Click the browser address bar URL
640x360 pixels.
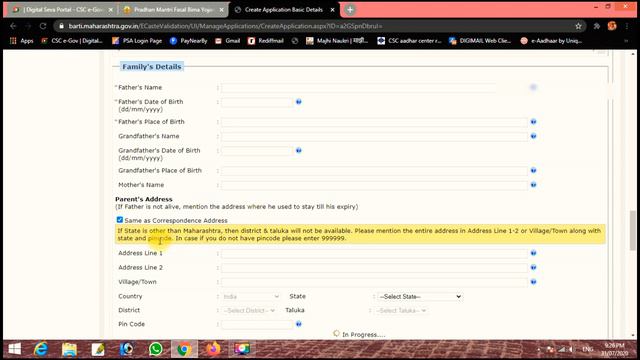(x=225, y=26)
